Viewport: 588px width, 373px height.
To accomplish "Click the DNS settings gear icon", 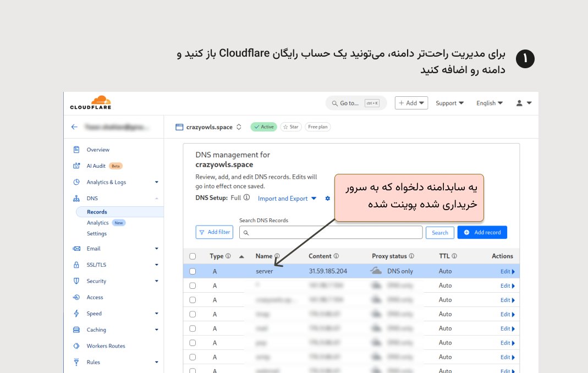I will click(x=328, y=198).
